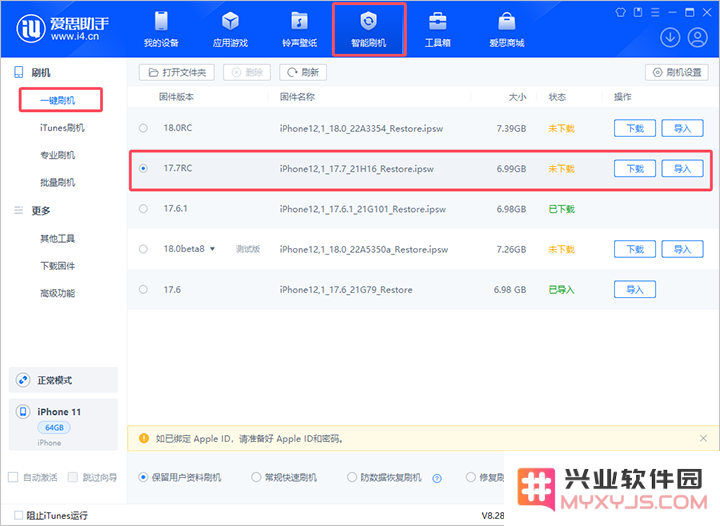
Task: Select iTunes刷机 in the sidebar
Action: 62,128
